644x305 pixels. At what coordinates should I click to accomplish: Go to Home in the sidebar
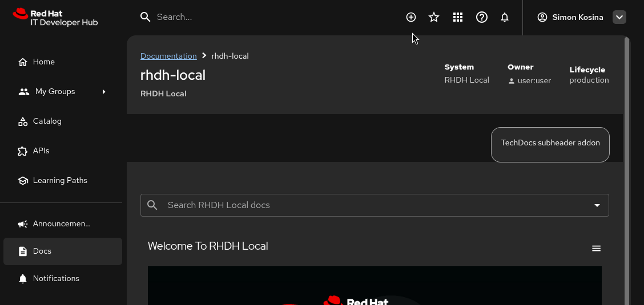click(x=43, y=62)
